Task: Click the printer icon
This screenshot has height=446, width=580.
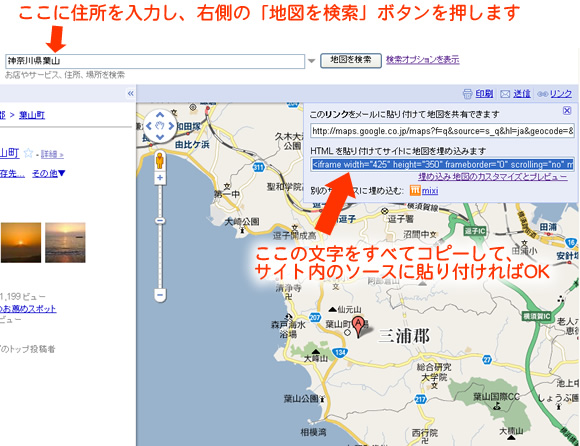Action: 468,94
